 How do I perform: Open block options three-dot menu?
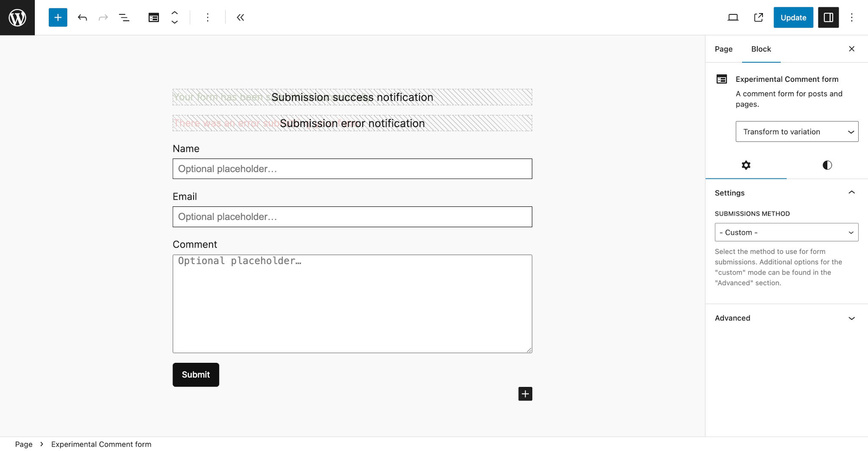pyautogui.click(x=208, y=17)
